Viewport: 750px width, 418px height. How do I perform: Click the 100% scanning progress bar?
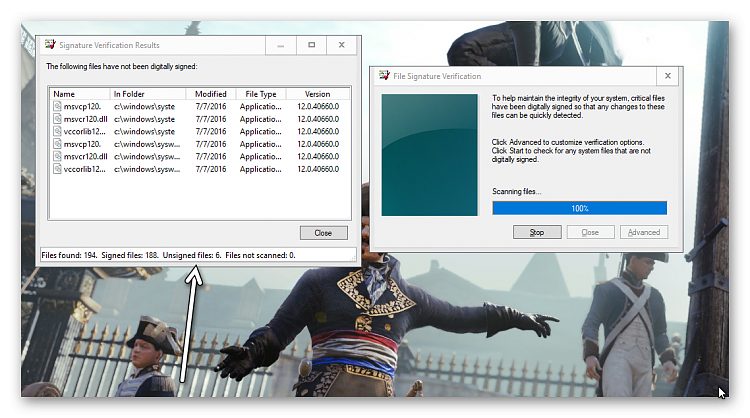click(579, 208)
